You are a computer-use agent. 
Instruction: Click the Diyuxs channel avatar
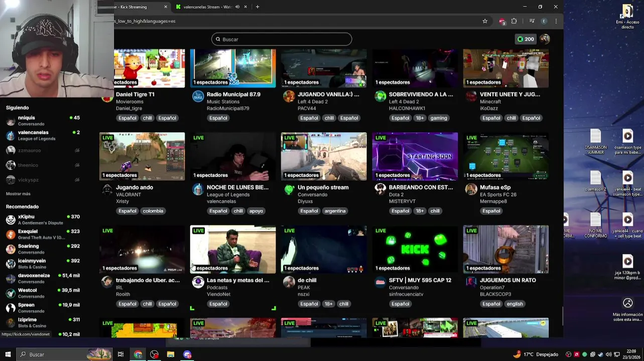click(x=289, y=189)
